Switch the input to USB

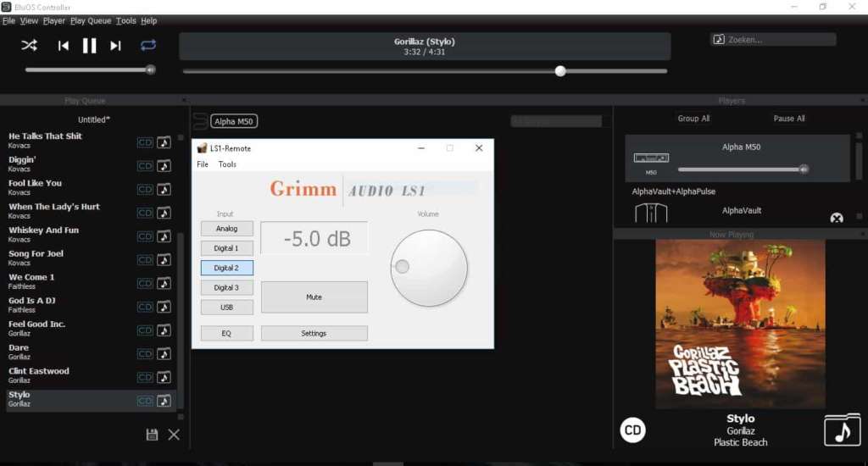226,308
